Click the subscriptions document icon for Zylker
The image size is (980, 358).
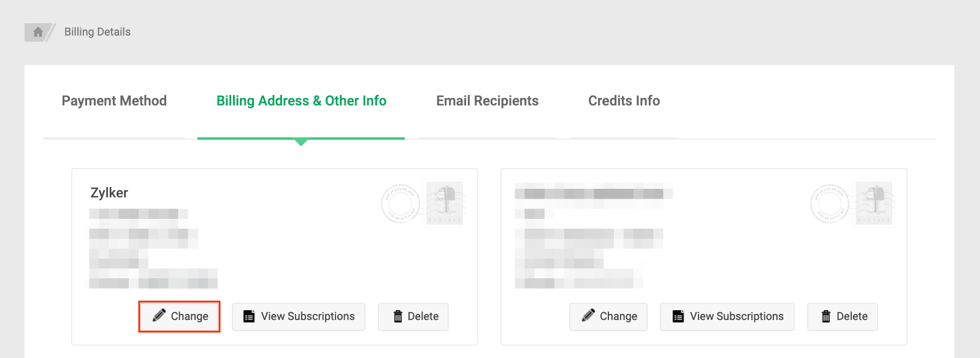(248, 316)
